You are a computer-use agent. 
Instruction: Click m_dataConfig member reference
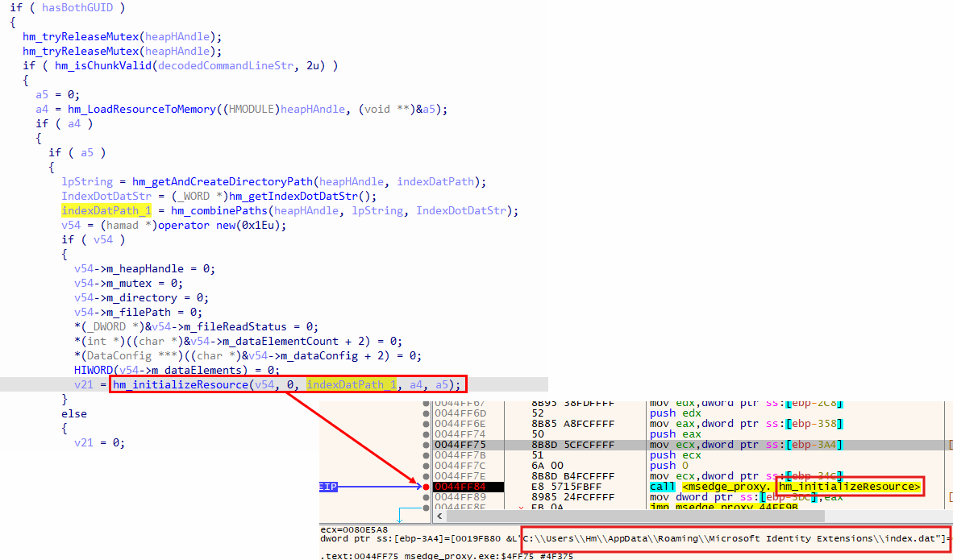tap(312, 356)
